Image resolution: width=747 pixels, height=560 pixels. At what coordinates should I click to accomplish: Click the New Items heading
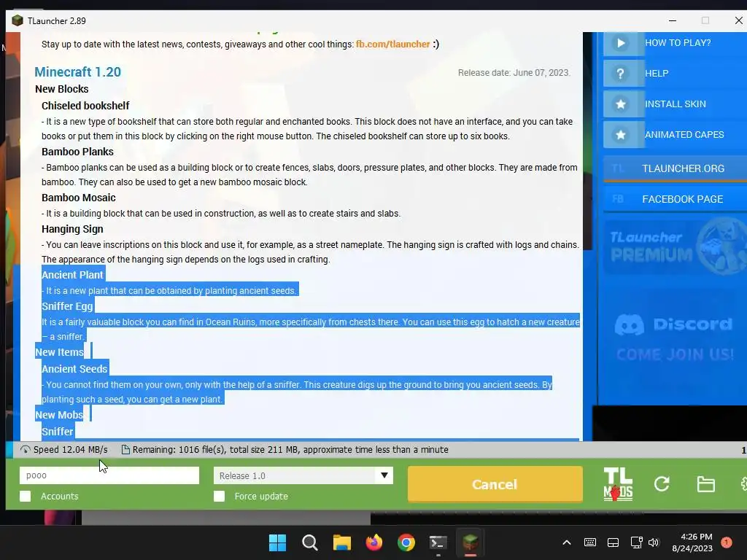[x=59, y=352]
